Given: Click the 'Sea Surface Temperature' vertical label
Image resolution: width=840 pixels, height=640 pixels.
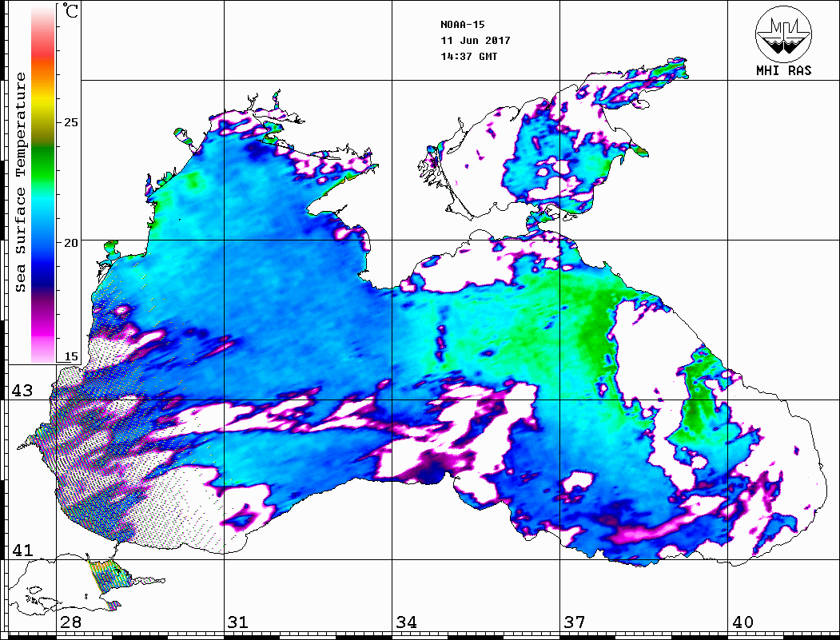Looking at the screenshot, I should (20, 183).
